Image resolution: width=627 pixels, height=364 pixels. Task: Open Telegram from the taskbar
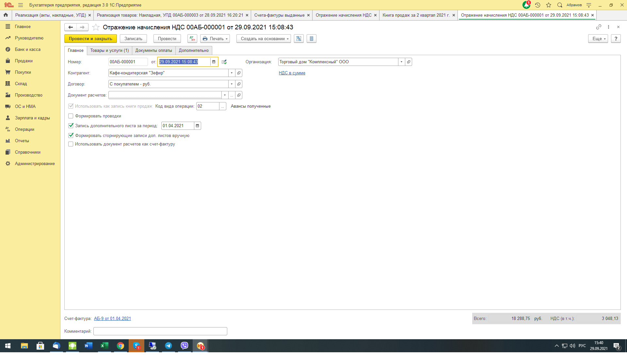click(169, 346)
